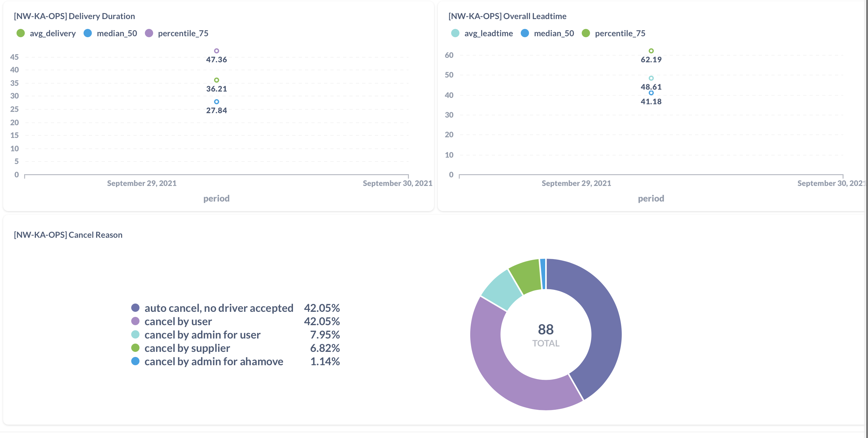
Task: Toggle avg_leadtime legend dot in Overall Leadtime
Action: click(x=455, y=33)
